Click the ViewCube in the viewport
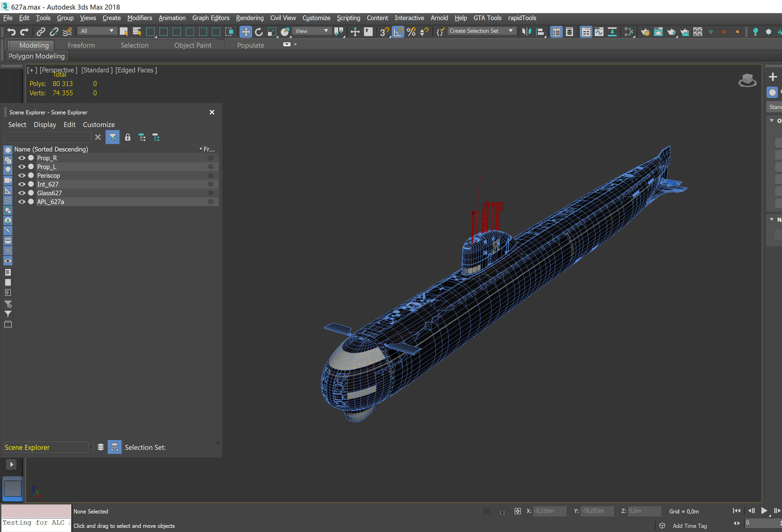The image size is (782, 532). tap(747, 80)
